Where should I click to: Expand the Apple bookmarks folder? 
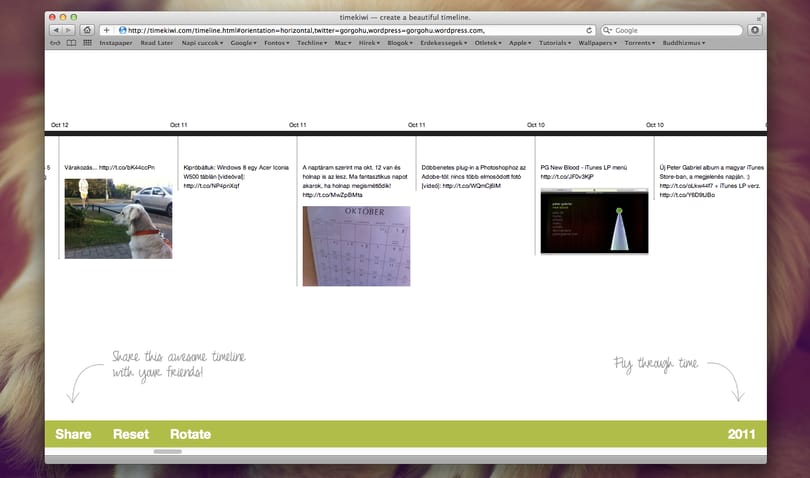(520, 43)
